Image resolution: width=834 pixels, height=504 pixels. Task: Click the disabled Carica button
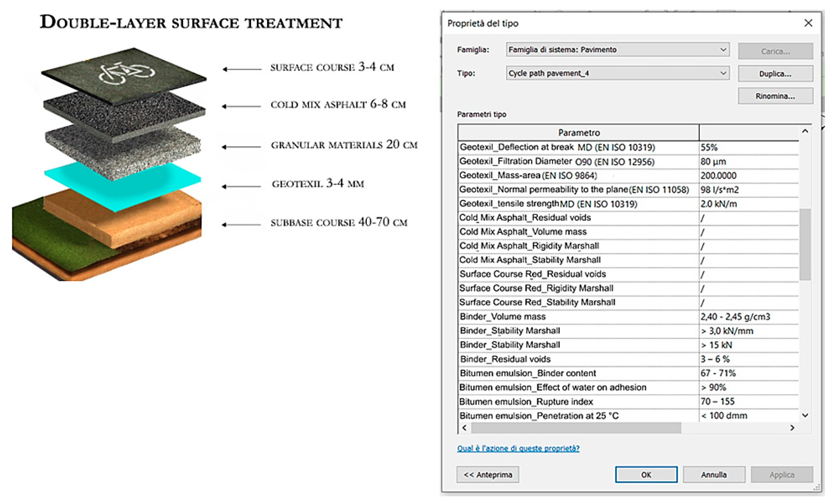point(775,51)
